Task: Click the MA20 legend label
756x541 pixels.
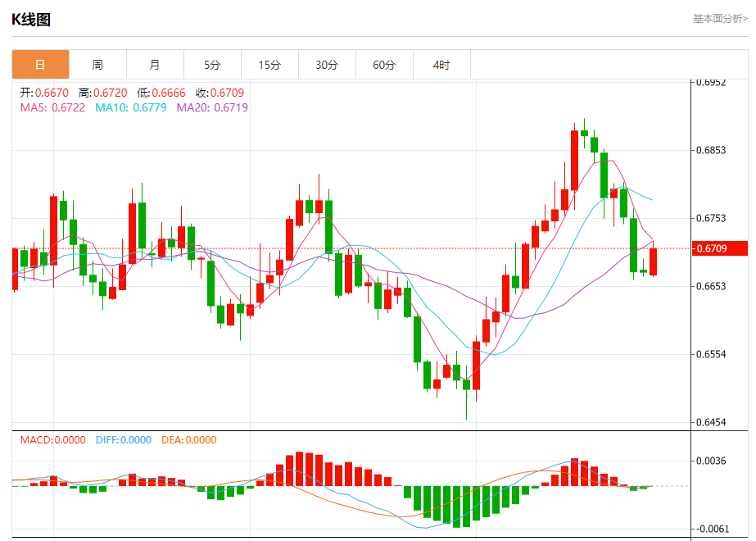Action: [212, 107]
